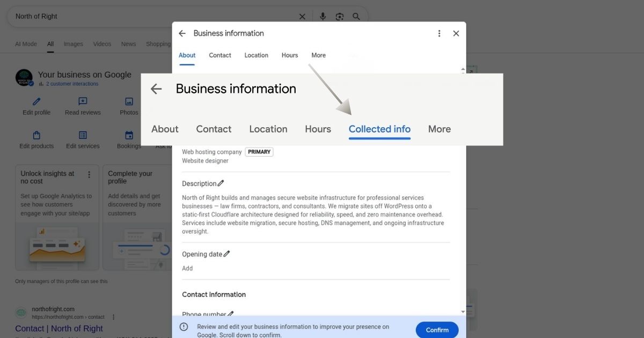
Task: Open the More tab in the small dialog
Action: click(319, 55)
